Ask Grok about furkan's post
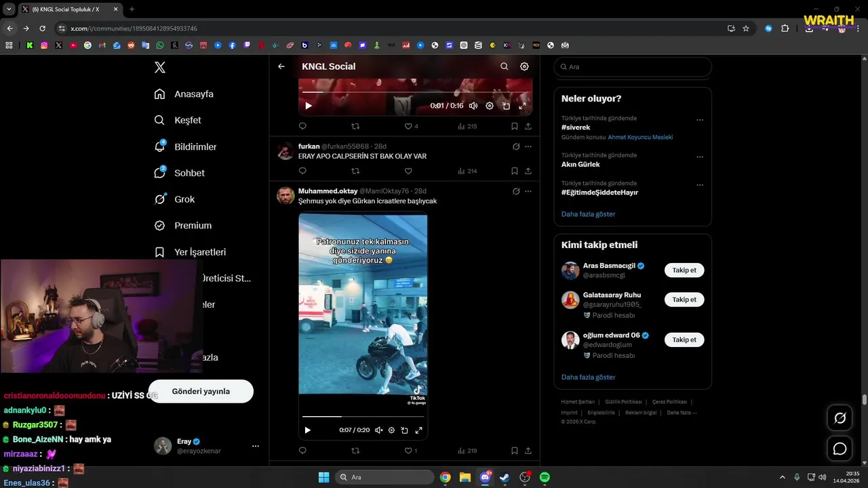 tap(516, 146)
